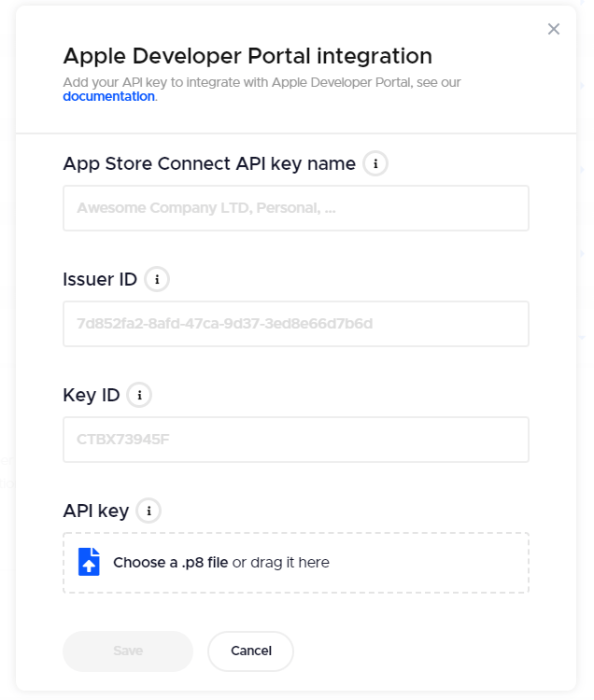The width and height of the screenshot is (594, 700).
Task: Focus the Issuer ID input field
Action: click(296, 324)
